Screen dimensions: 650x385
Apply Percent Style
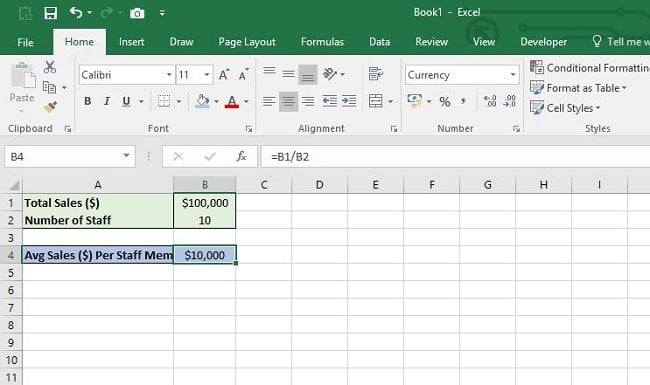pos(445,102)
